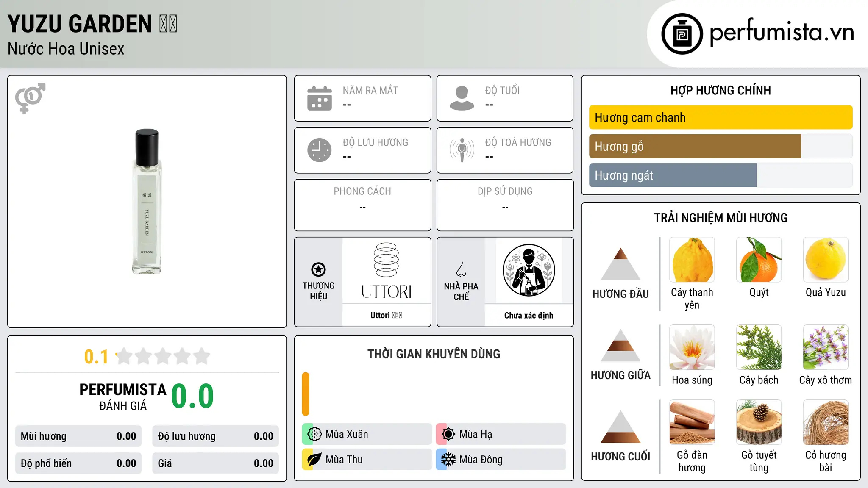Click the Năm Ra Mắt label
Image resolution: width=868 pixels, height=488 pixels.
(370, 90)
